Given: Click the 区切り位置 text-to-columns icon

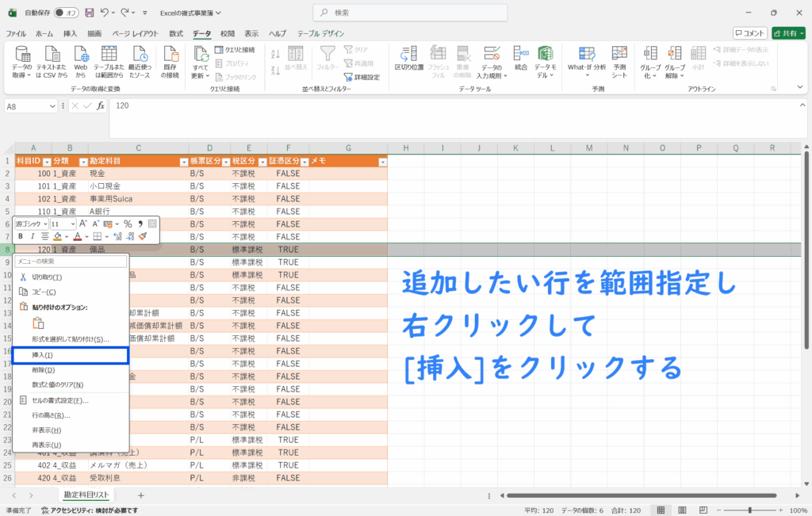Looking at the screenshot, I should (x=409, y=61).
